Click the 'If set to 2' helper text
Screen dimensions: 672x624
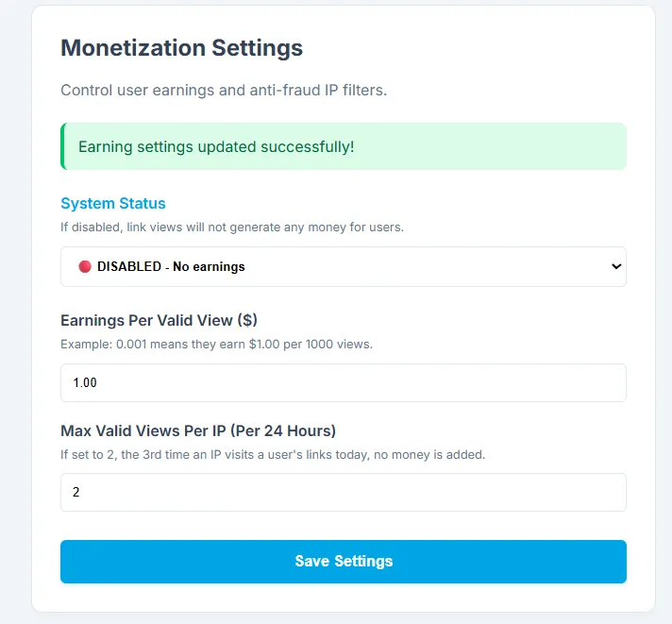[273, 454]
